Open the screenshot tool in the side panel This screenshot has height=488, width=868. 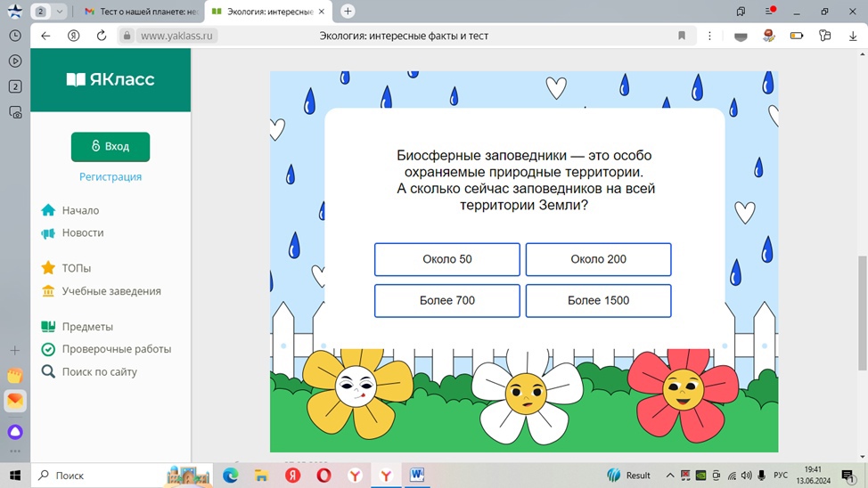tap(15, 112)
